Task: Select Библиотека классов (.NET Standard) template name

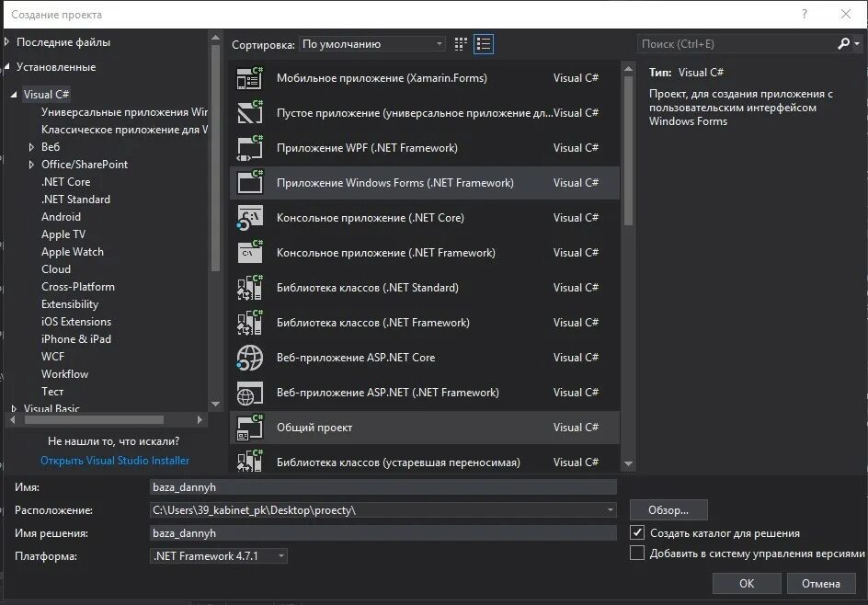Action: click(x=368, y=287)
